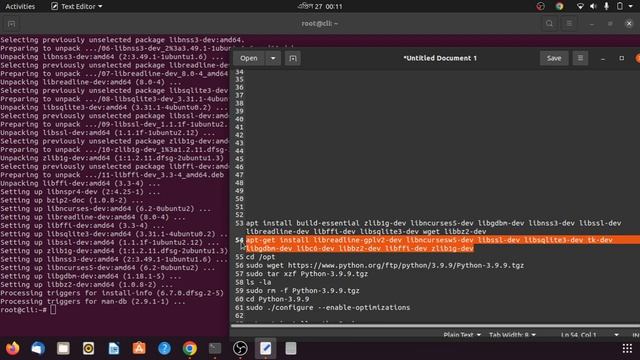Click line 53 apt install build-essential
640x360 pixels.
[433, 227]
